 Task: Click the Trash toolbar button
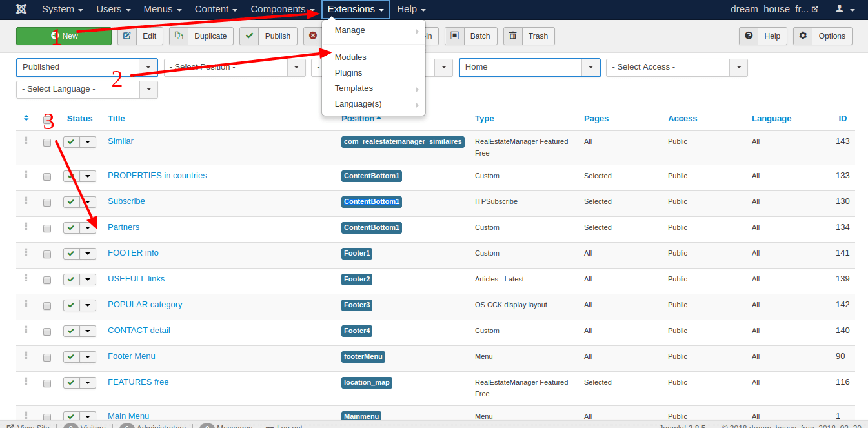point(529,36)
